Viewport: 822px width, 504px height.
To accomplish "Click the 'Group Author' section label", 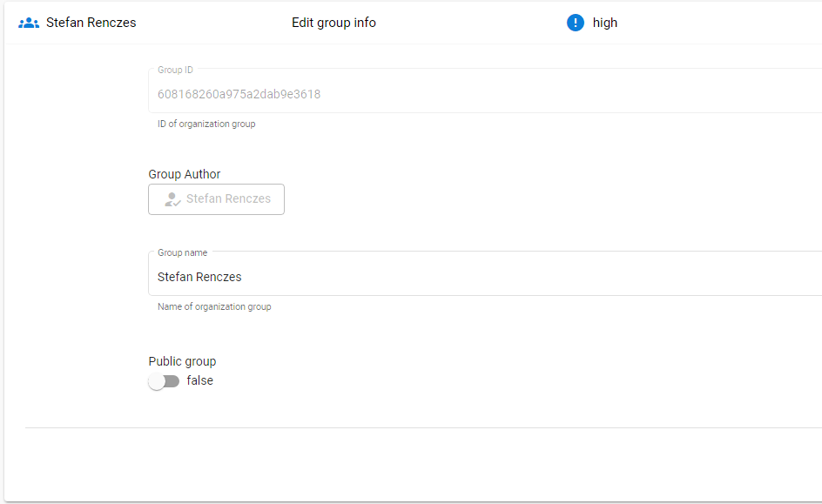I will click(185, 174).
